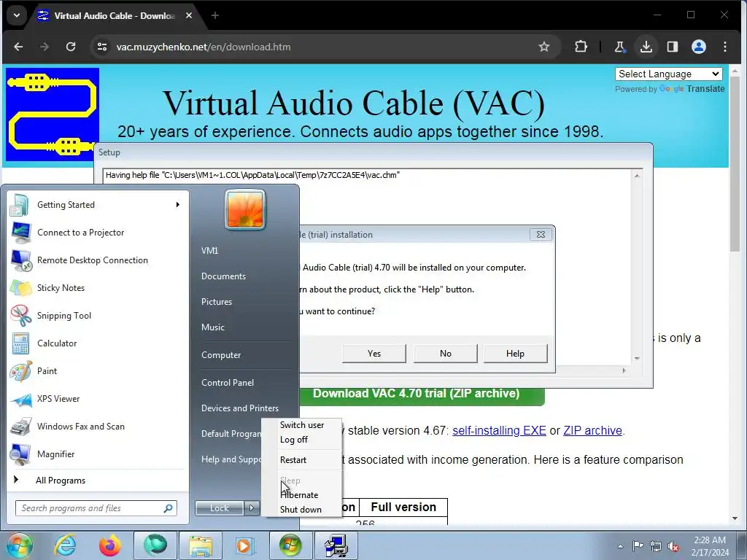Open Chrome downloads icon
The height and width of the screenshot is (560, 747).
[646, 47]
